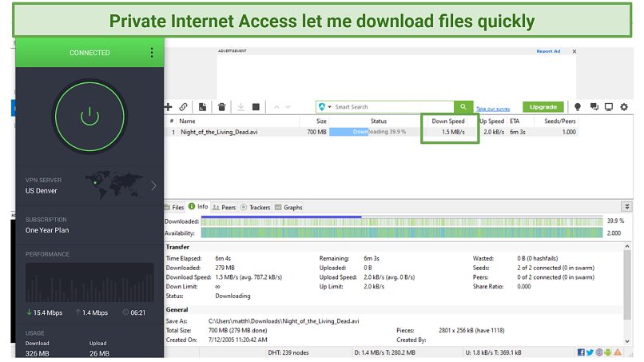This screenshot has height=362, width=644.
Task: Switch to the Peers tab
Action: [225, 207]
